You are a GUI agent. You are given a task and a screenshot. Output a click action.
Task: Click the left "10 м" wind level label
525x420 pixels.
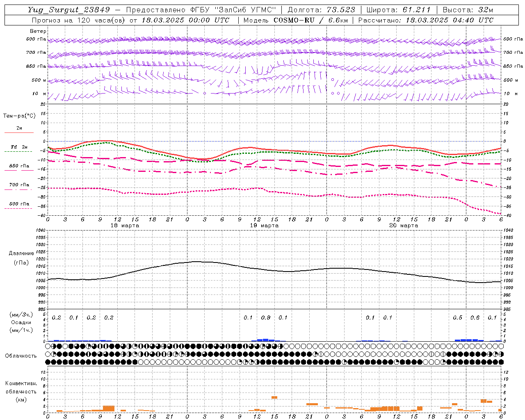point(39,94)
